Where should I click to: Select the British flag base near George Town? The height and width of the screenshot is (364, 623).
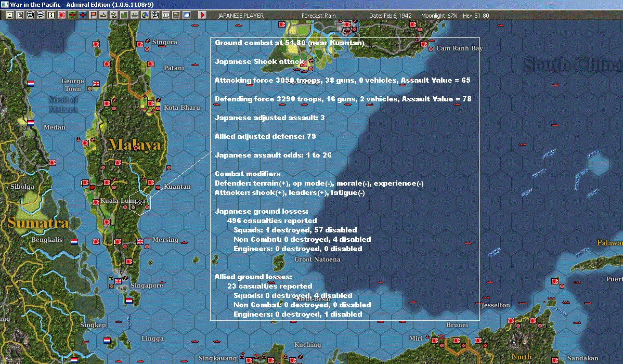[x=96, y=83]
